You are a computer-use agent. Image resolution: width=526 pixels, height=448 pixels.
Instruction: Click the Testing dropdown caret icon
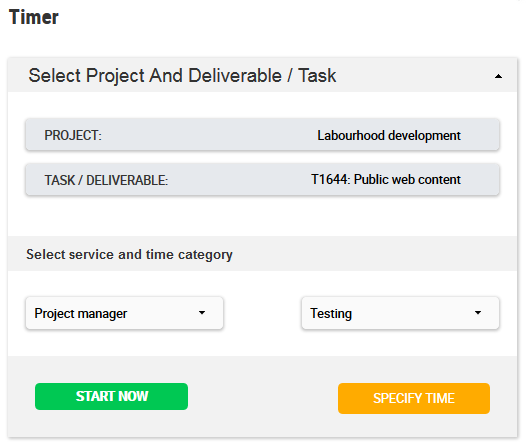[478, 313]
